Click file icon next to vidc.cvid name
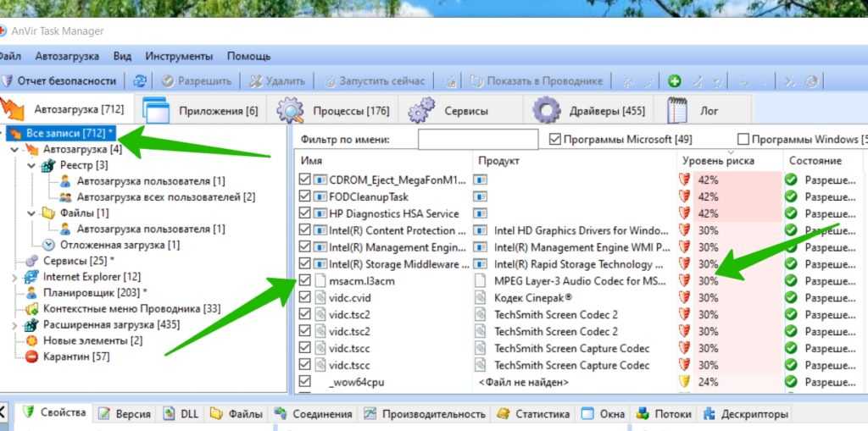This screenshot has height=431, width=868. point(320,298)
